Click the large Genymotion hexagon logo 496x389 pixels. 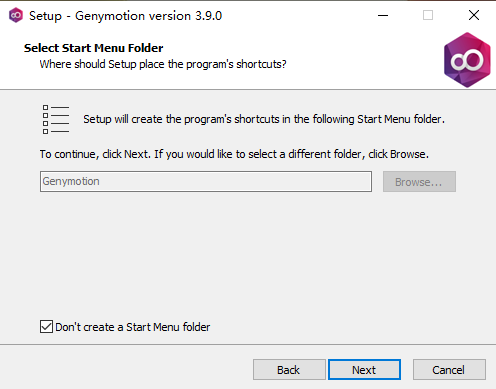pyautogui.click(x=467, y=60)
